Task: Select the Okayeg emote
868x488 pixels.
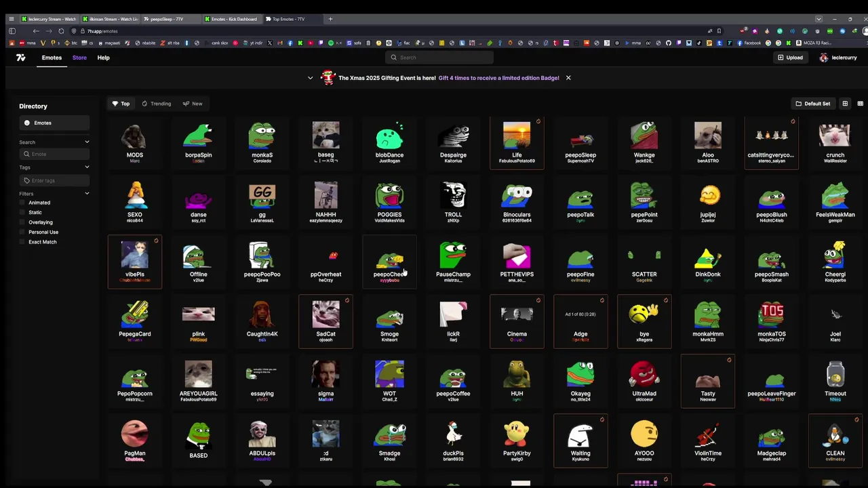Action: pyautogui.click(x=580, y=381)
